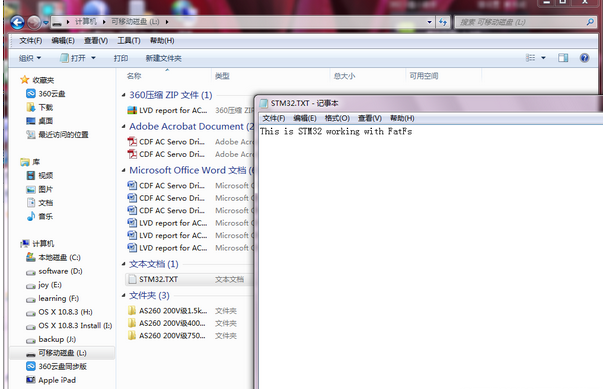The width and height of the screenshot is (604, 389).
Task: Click the 名称 column header
Action: point(134,76)
